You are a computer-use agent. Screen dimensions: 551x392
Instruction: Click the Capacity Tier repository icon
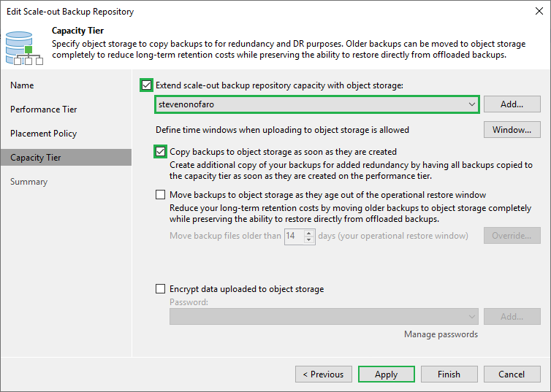(x=24, y=47)
